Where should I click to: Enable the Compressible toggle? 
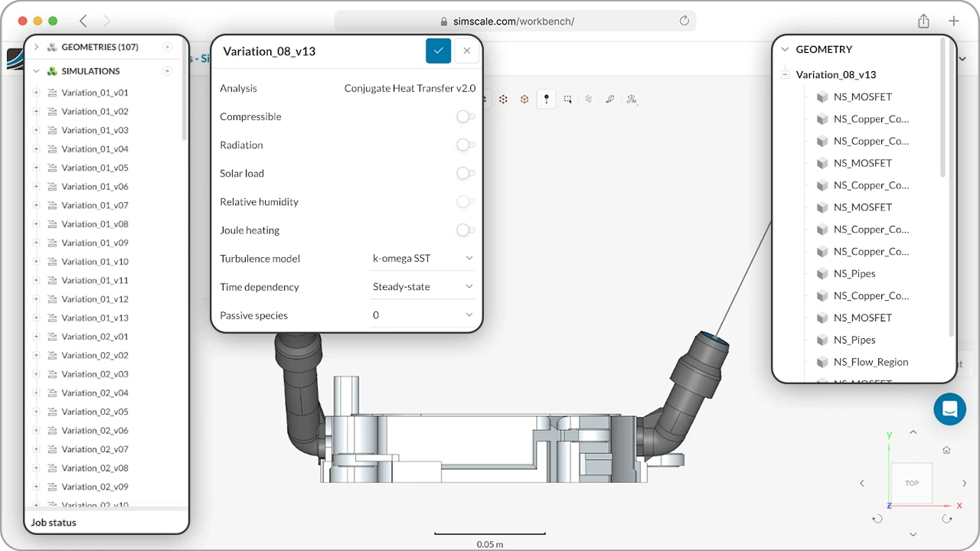pyautogui.click(x=465, y=116)
